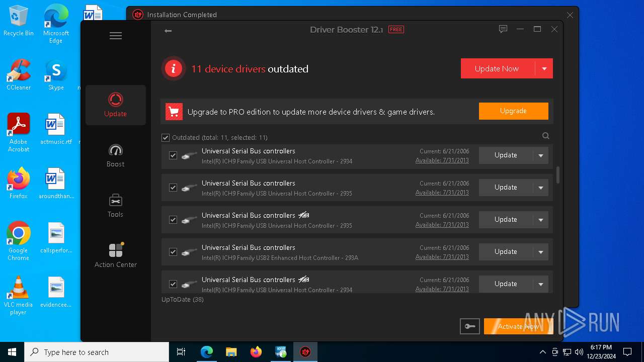Click the orange Upgrade button
644x362 pixels.
513,111
